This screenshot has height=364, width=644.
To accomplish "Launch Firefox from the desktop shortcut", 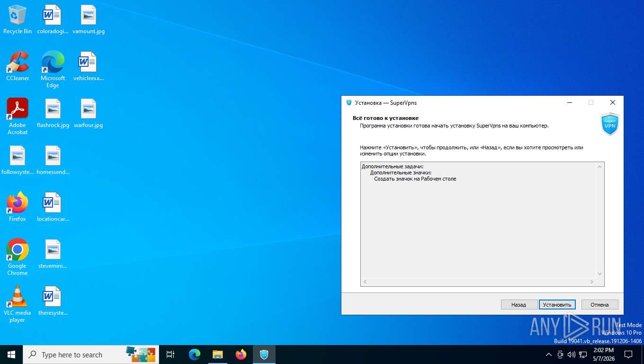I will pos(18,207).
